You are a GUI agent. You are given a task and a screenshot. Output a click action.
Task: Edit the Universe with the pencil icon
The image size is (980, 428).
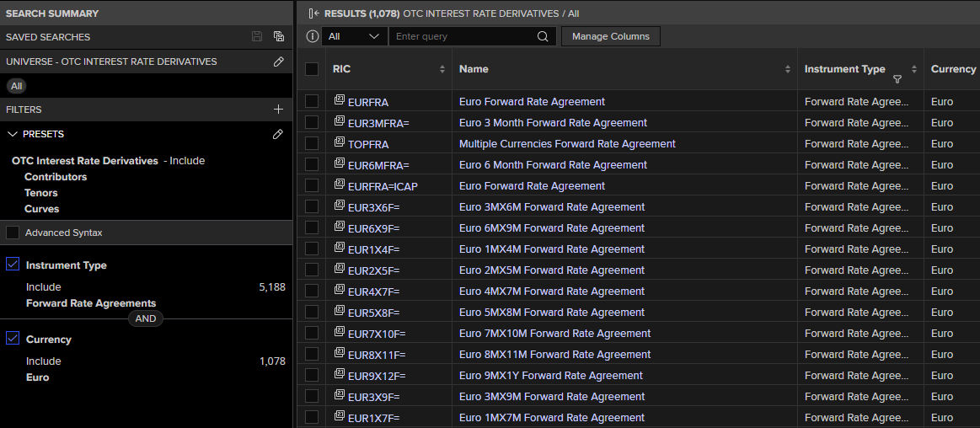[279, 62]
